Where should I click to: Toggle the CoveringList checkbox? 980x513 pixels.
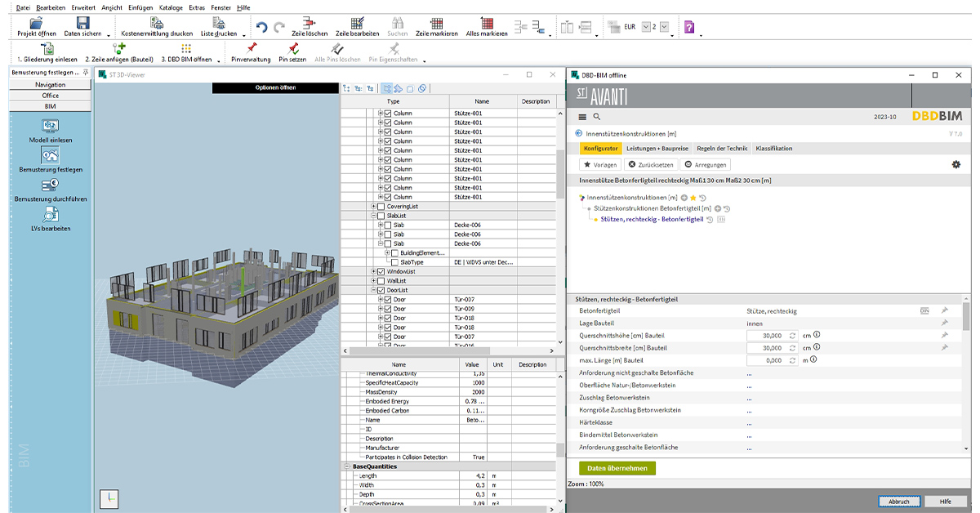pos(381,207)
